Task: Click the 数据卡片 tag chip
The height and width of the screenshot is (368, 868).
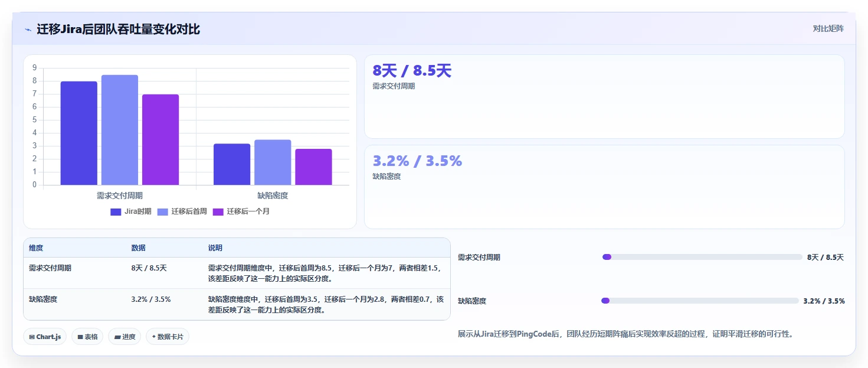Action: (168, 337)
